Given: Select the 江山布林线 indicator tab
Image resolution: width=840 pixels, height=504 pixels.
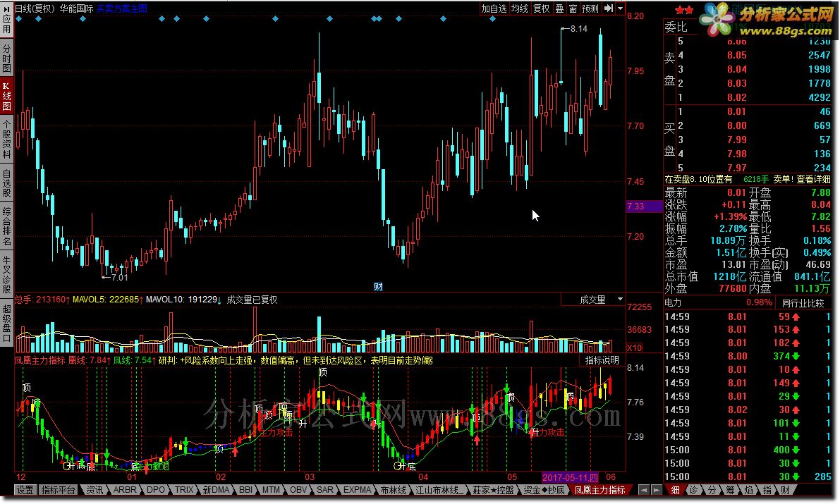Looking at the screenshot, I should tap(437, 489).
